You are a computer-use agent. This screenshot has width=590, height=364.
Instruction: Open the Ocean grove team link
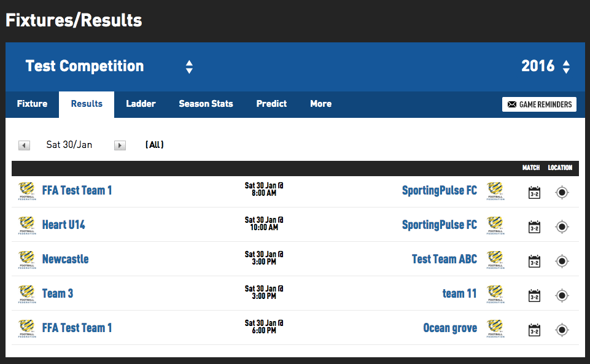click(x=450, y=328)
